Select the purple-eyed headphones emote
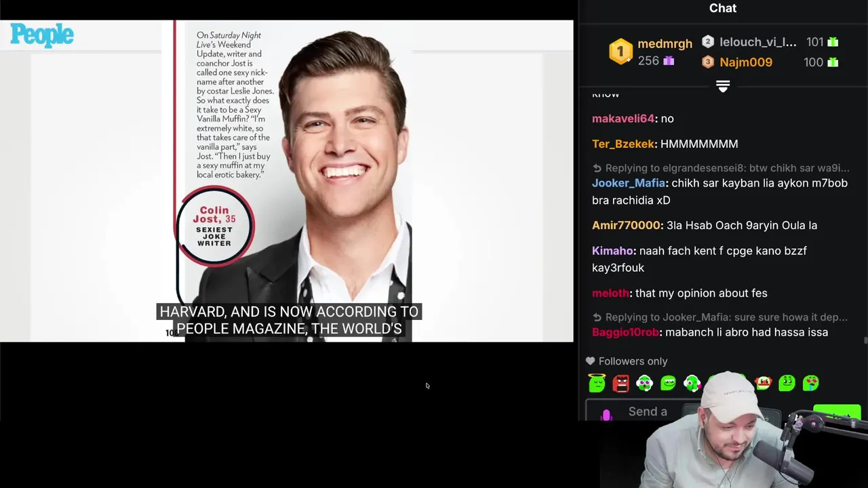This screenshot has height=488, width=868. 644,384
